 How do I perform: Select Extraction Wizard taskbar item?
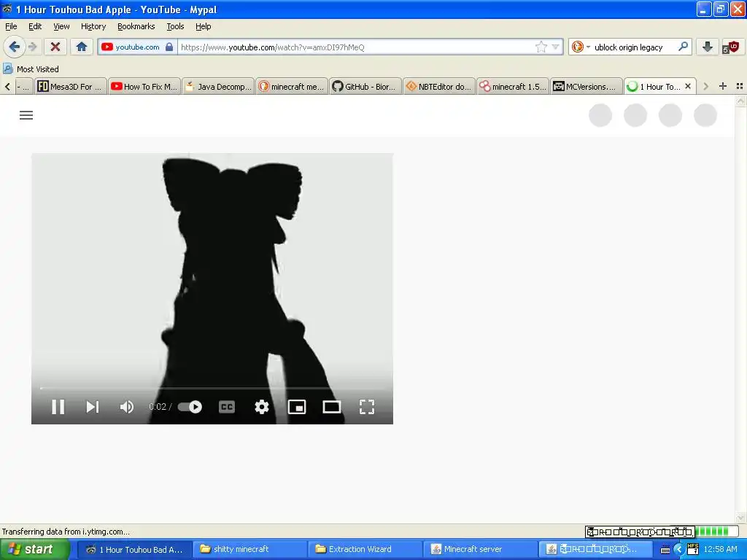(365, 549)
